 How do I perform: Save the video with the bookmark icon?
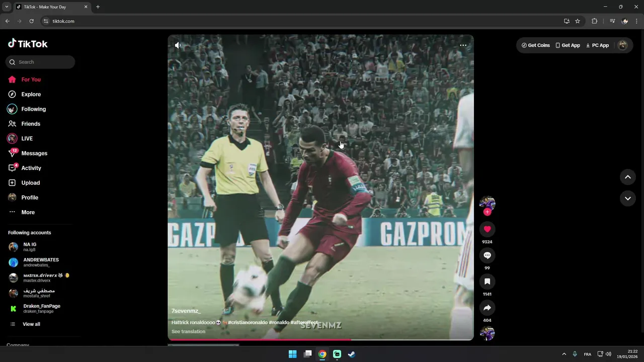pos(487,282)
